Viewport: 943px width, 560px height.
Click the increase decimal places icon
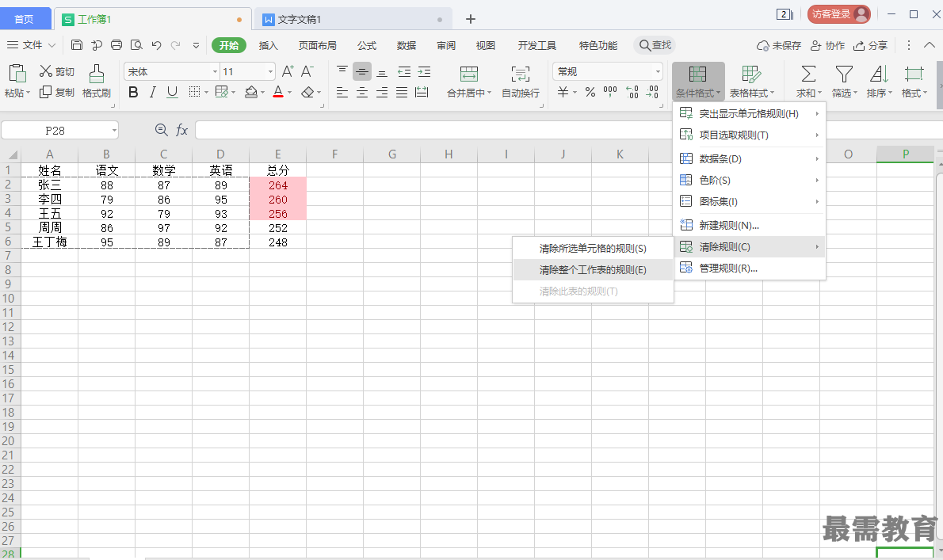pos(632,92)
